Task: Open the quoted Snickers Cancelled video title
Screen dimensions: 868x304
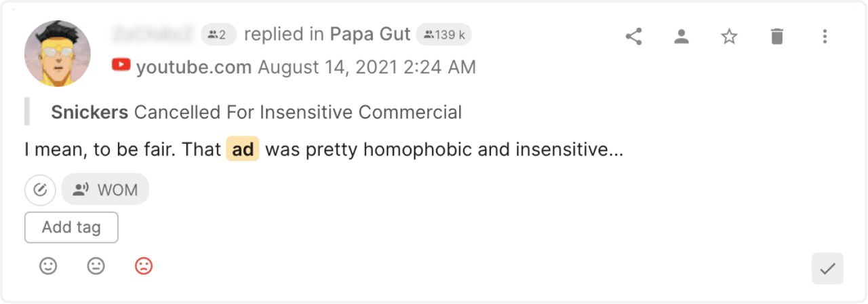Action: [256, 112]
